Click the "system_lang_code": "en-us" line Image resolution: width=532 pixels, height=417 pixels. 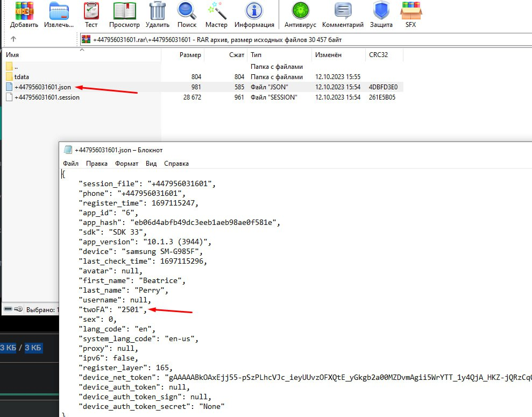tap(138, 338)
